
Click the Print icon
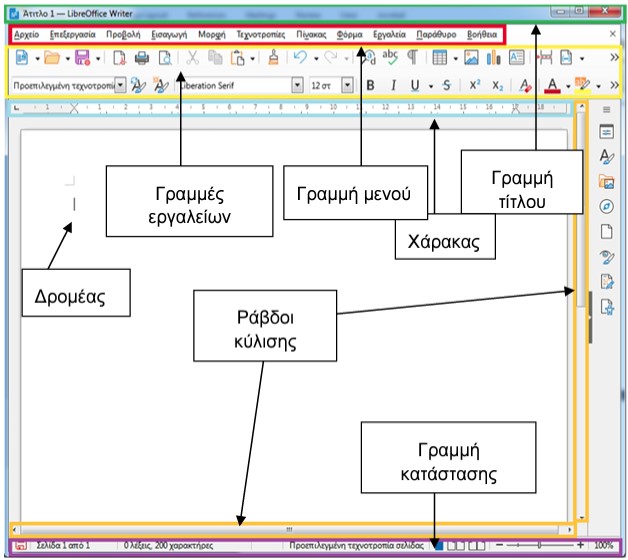click(142, 58)
